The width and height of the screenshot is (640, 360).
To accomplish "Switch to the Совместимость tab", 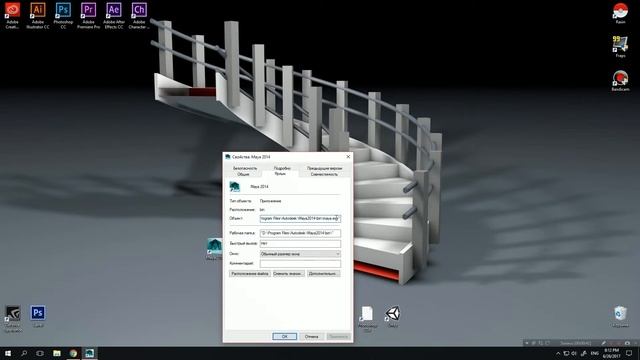I will 324,174.
